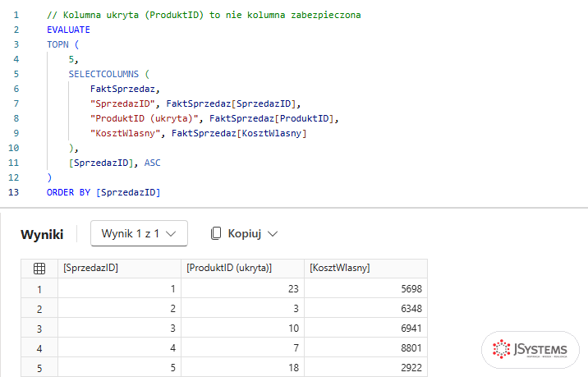Select the ProduktID cell with value 23
The image size is (588, 377).
coord(242,288)
